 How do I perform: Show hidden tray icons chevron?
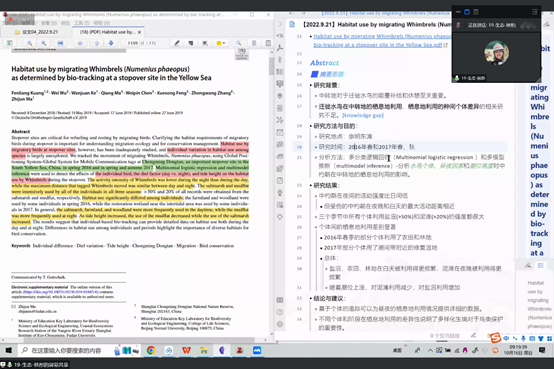430,350
